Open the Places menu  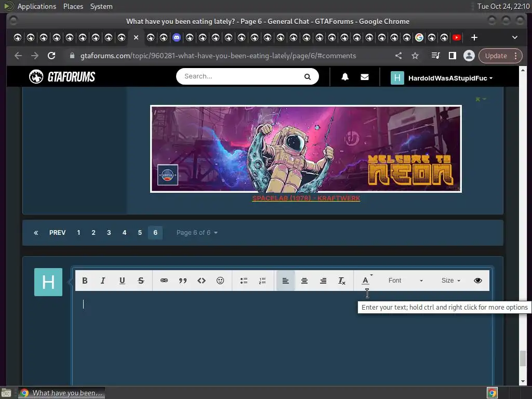click(73, 6)
